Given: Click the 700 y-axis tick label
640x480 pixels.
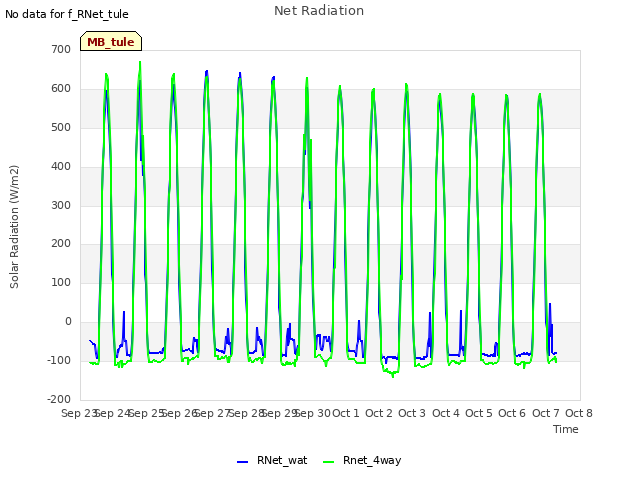Looking at the screenshot, I should click(61, 49).
